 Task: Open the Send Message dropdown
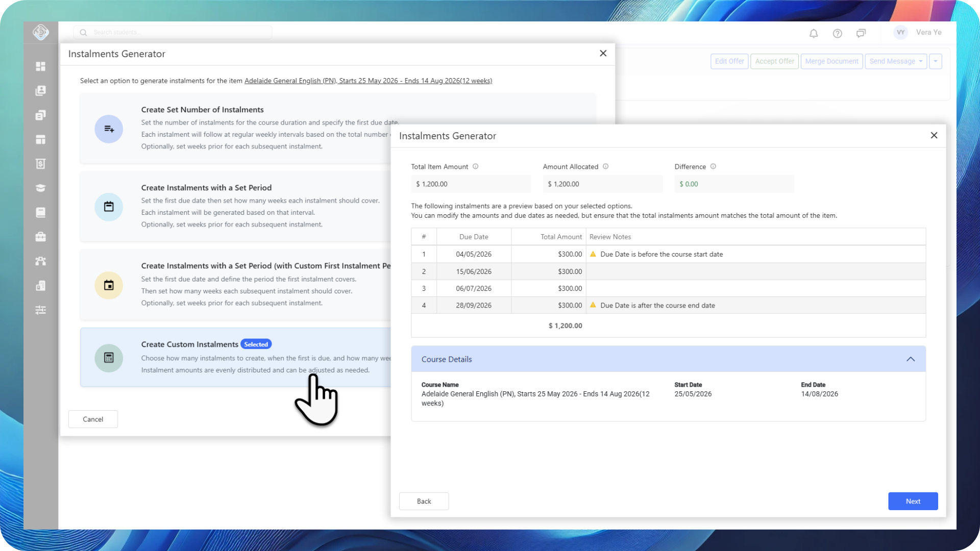pos(896,61)
